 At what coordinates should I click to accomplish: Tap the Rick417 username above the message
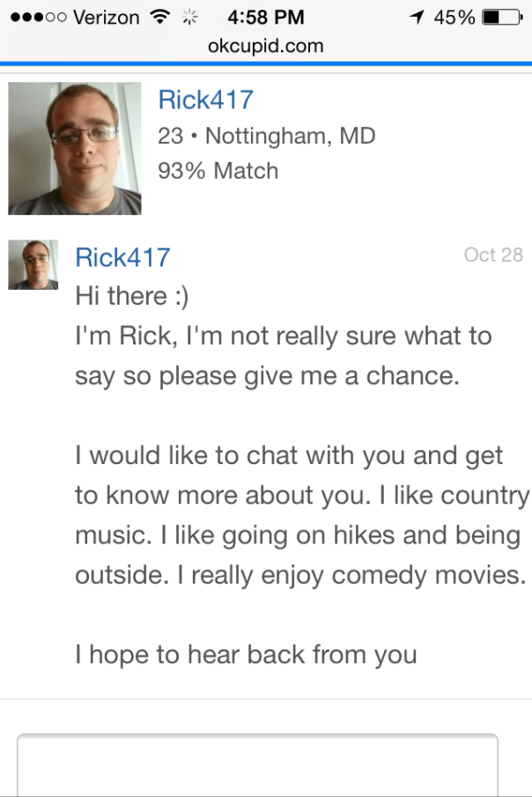122,257
